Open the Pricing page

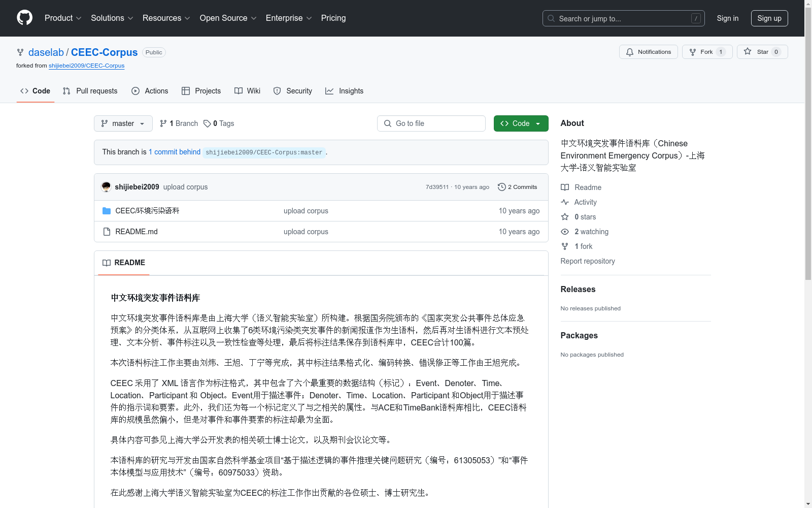pos(333,18)
